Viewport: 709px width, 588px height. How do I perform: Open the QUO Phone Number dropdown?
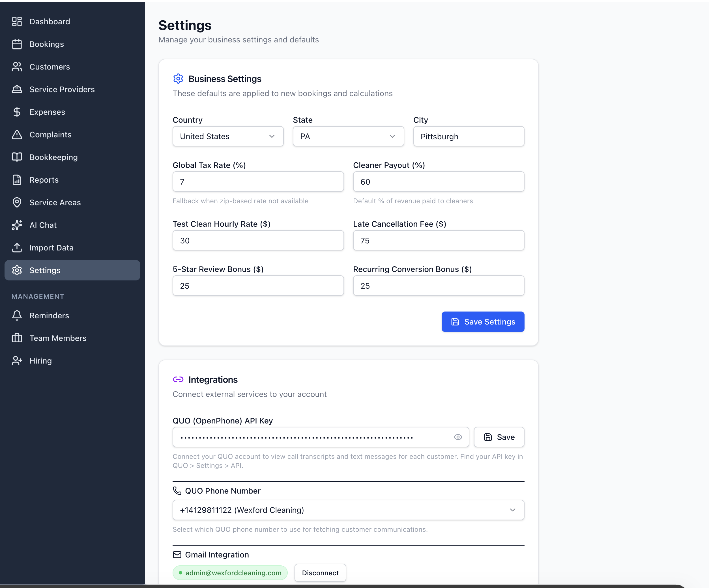[x=348, y=510]
